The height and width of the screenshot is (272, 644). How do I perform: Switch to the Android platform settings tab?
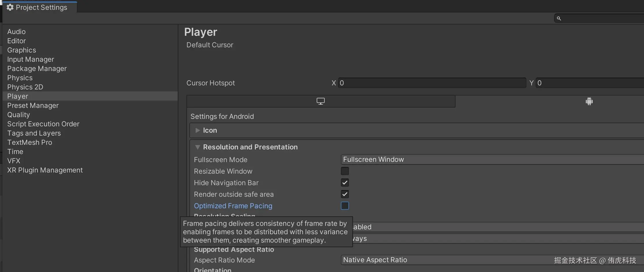589,101
